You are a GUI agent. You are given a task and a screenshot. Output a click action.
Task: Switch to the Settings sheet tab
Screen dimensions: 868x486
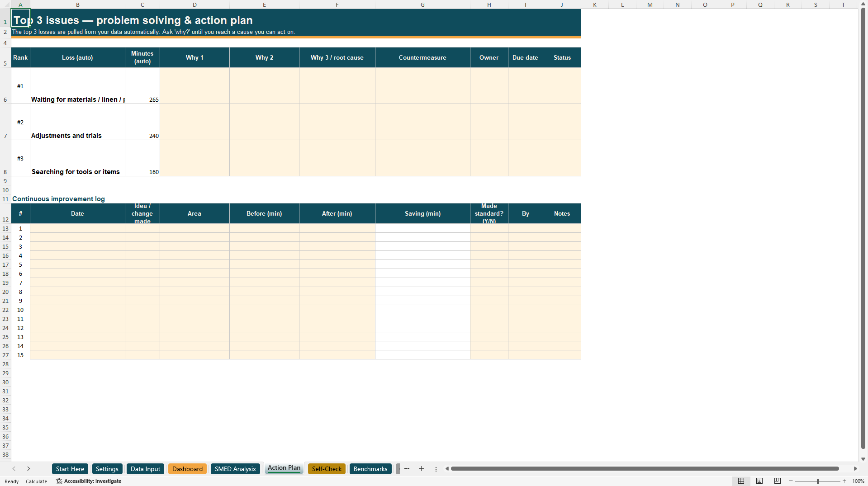click(107, 469)
